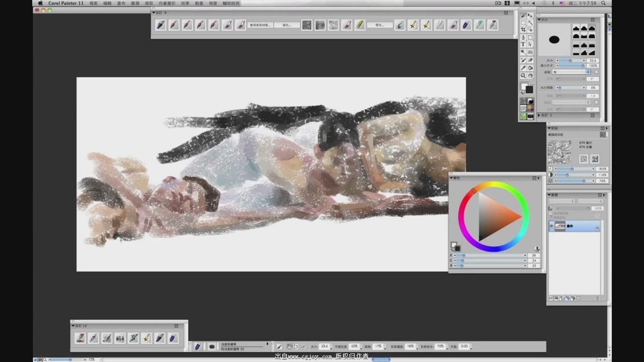Click the camera icon in bottom custom palette
Viewport: 644px width, 362px height.
[120, 338]
